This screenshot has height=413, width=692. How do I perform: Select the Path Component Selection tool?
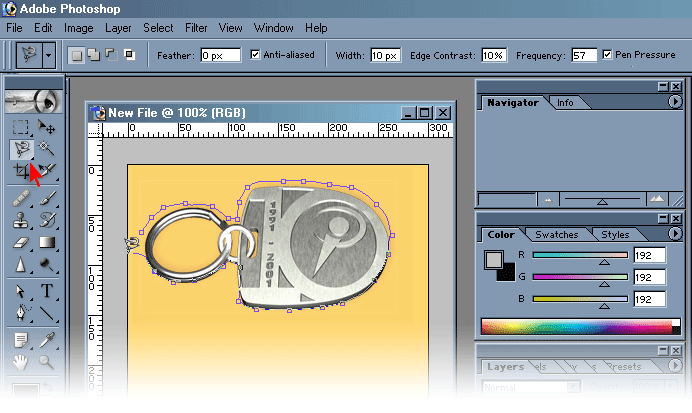click(x=20, y=291)
